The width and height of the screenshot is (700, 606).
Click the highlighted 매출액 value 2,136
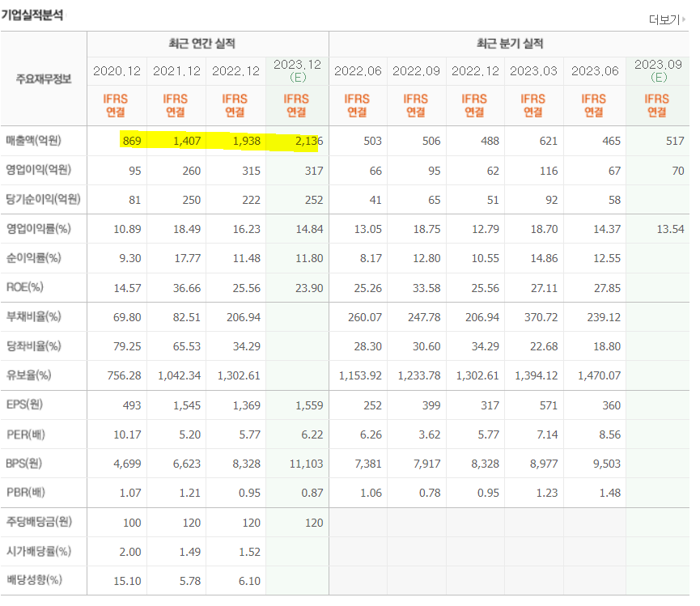tap(309, 141)
